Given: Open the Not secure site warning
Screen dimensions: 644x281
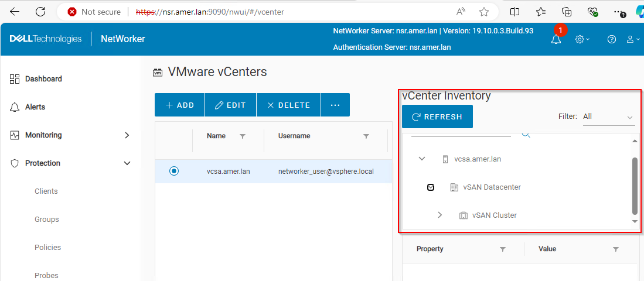Looking at the screenshot, I should (x=94, y=12).
